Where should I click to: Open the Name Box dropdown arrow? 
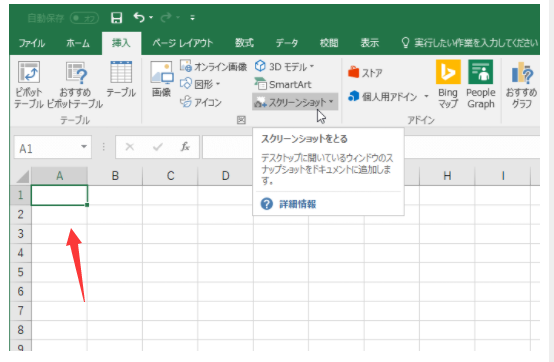pyautogui.click(x=84, y=147)
